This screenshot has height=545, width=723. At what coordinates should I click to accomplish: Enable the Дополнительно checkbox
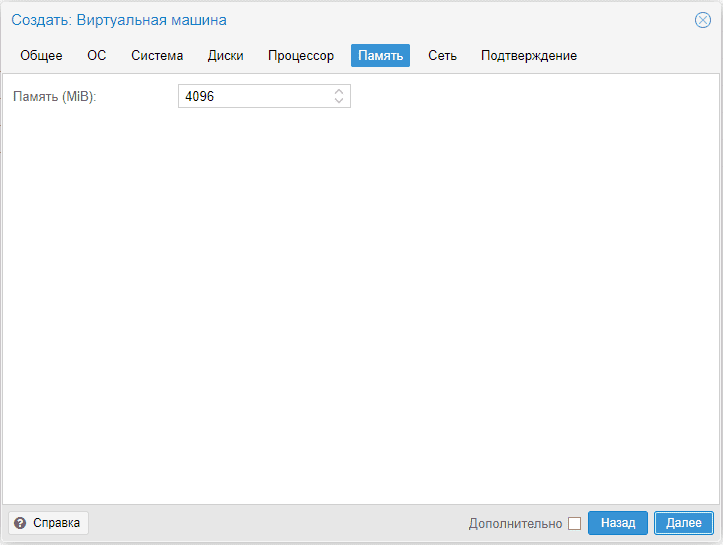pos(575,523)
